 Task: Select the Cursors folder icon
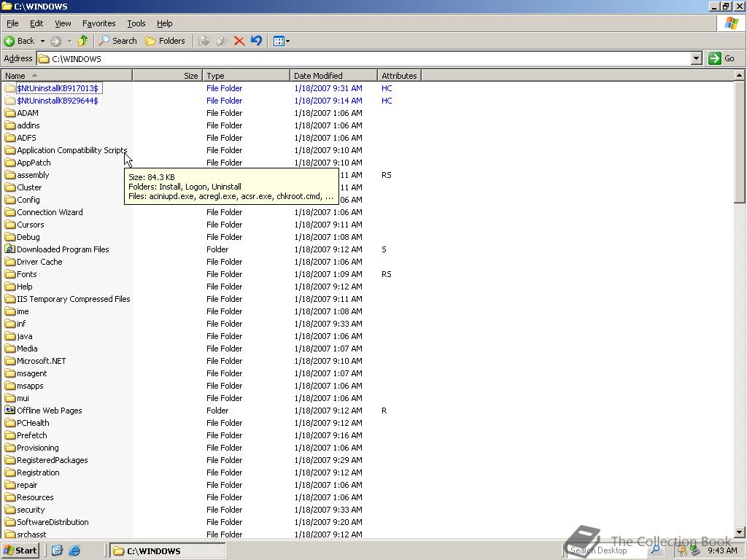point(10,225)
